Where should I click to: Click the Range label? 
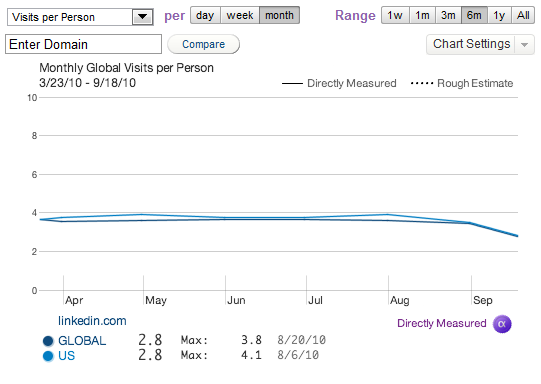(355, 16)
